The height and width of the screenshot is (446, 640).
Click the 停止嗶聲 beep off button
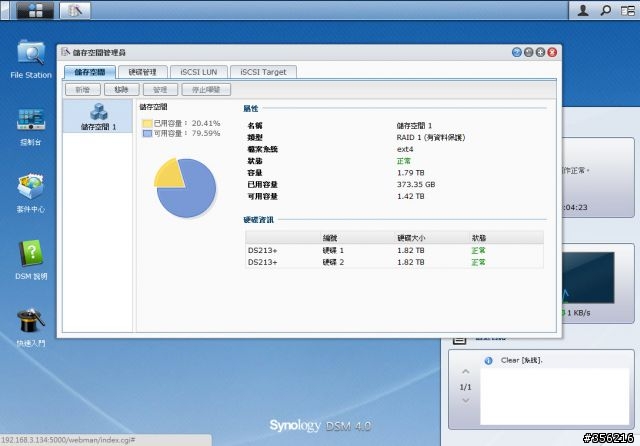pyautogui.click(x=206, y=89)
